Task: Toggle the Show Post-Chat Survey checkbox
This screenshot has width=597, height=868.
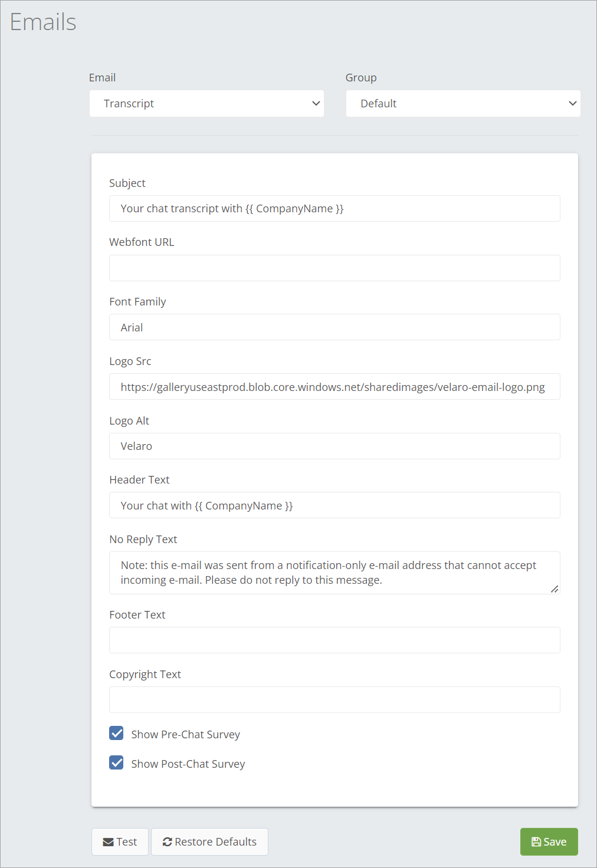Action: [x=117, y=762]
